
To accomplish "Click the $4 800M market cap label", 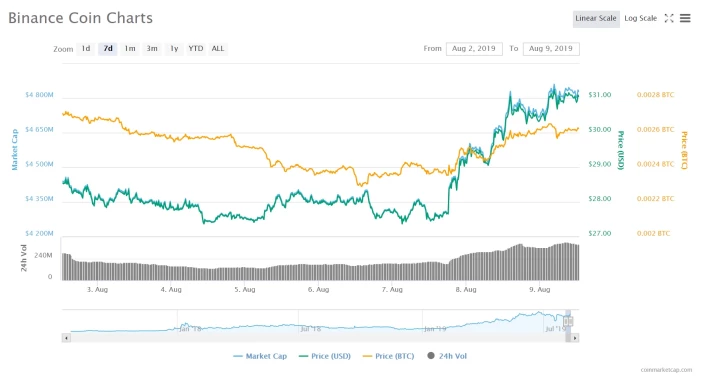I will (39, 95).
